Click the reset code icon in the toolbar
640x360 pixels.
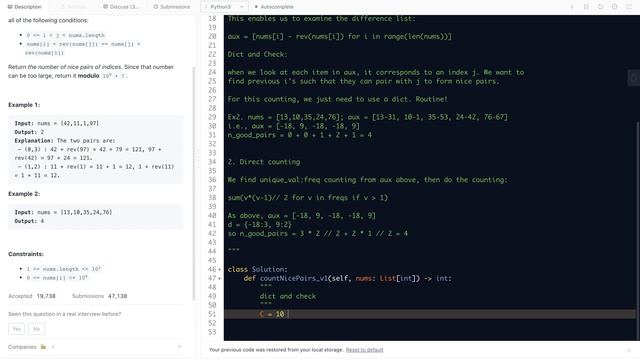click(x=600, y=7)
